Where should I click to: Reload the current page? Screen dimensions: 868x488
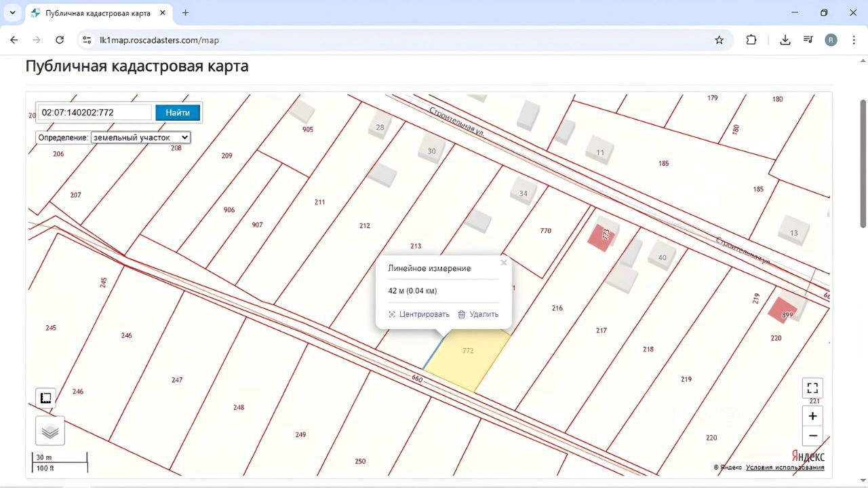click(x=60, y=40)
